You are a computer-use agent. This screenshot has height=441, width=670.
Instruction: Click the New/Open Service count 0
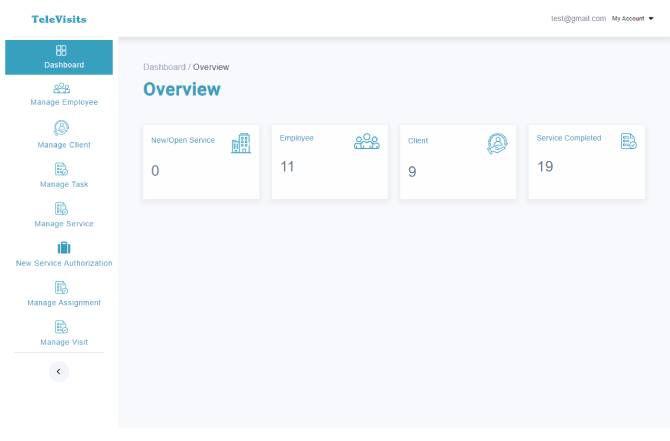pyautogui.click(x=155, y=171)
